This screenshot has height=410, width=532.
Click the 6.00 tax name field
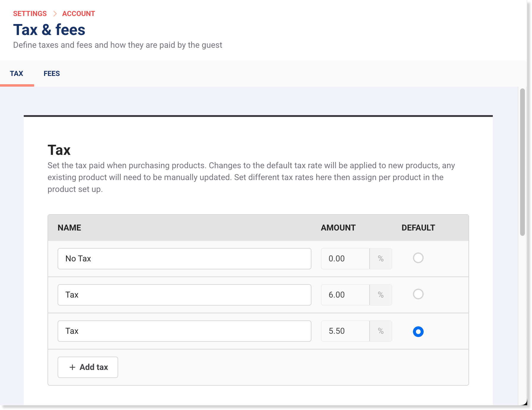point(184,295)
